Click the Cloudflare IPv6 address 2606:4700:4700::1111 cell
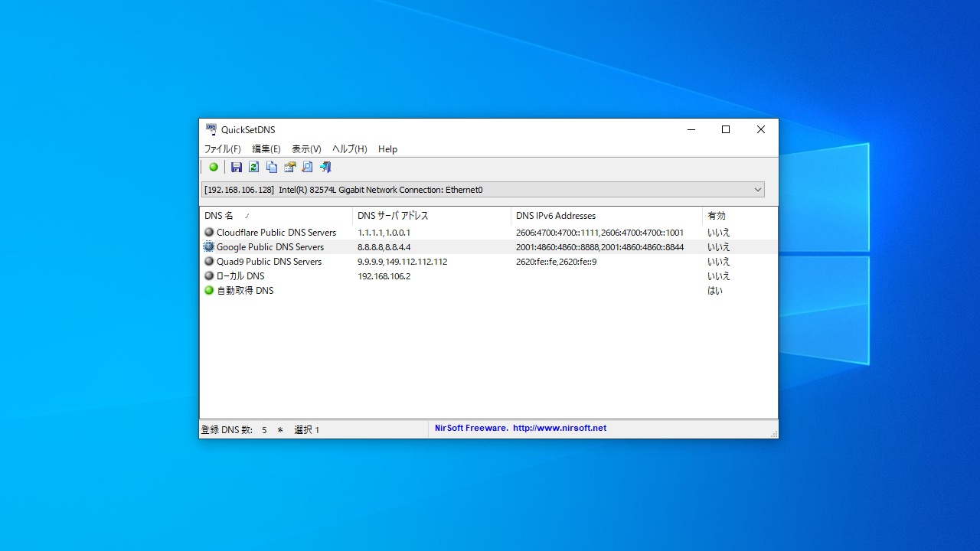The height and width of the screenshot is (551, 980). click(599, 232)
